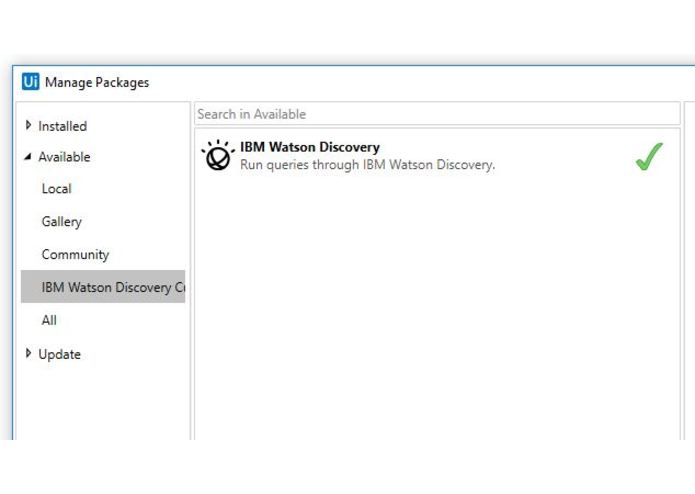Focus the Search in Available field
The height and width of the screenshot is (494, 695).
437,114
